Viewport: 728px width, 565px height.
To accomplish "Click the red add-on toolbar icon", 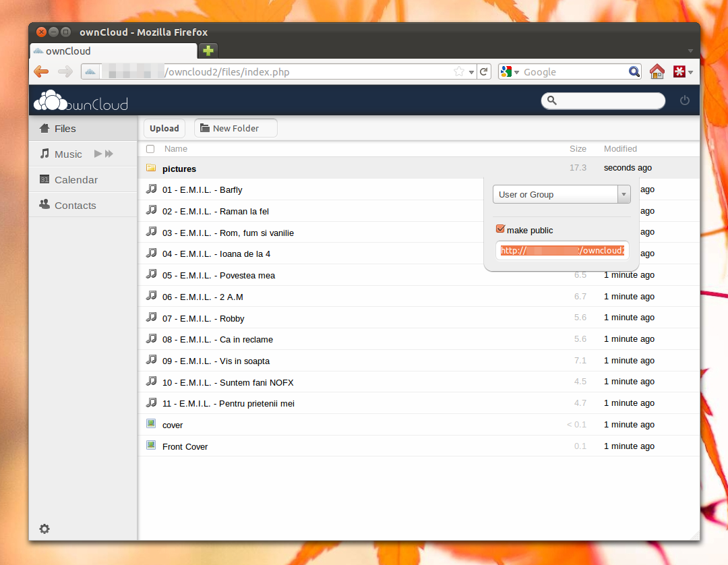I will tap(679, 71).
